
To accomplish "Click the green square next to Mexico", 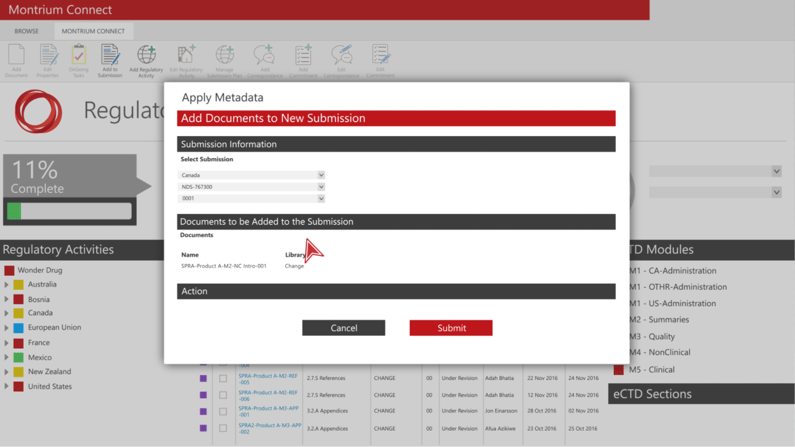I will [19, 357].
